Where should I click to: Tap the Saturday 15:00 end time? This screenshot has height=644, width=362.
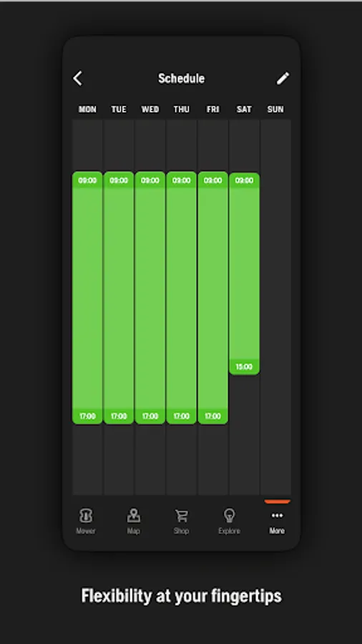(x=244, y=367)
